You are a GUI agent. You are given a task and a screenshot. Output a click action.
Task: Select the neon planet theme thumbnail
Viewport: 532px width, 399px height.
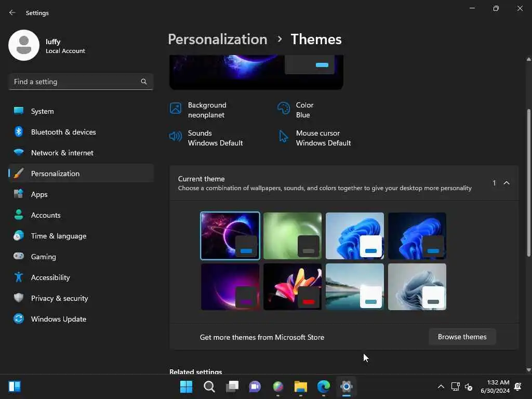(x=230, y=236)
